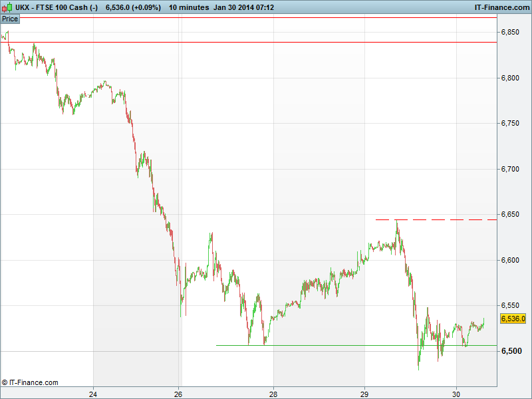This screenshot has height=399, width=532.
Task: Click date label 28 on time axis
Action: pyautogui.click(x=273, y=394)
